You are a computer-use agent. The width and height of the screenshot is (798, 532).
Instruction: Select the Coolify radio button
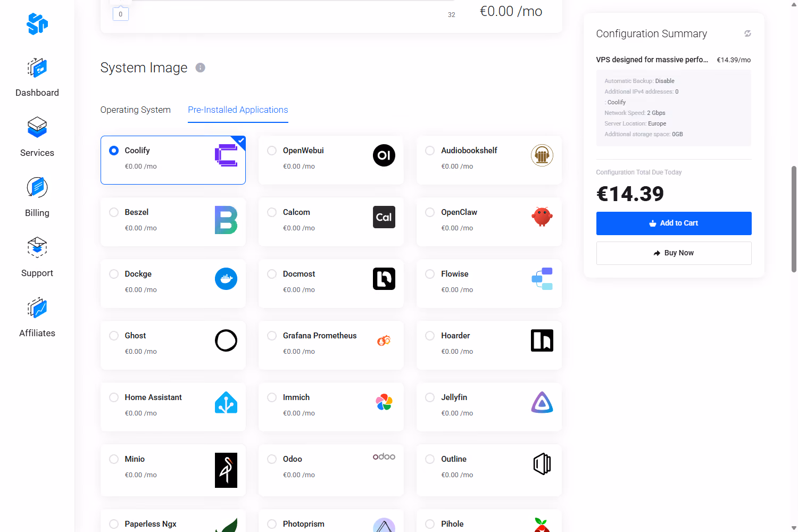(114, 151)
